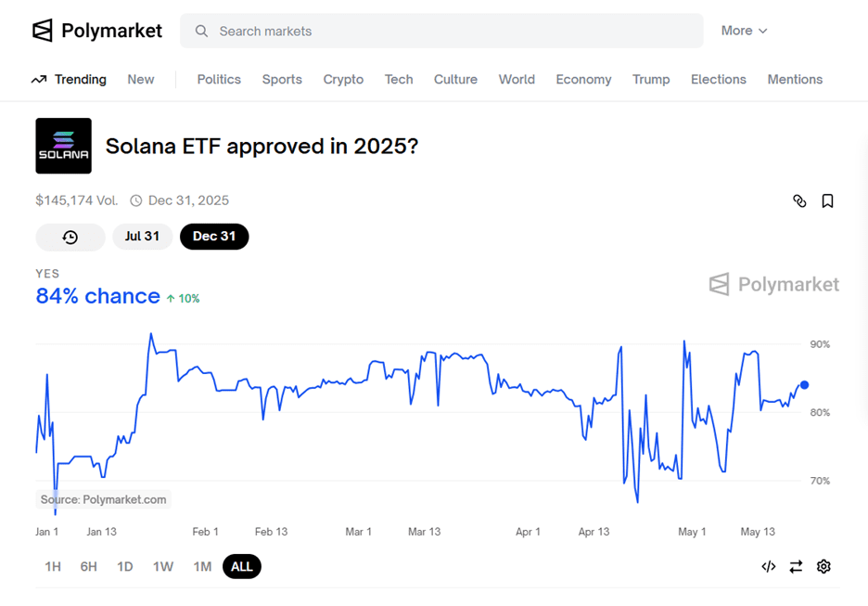Switch to the Jul 31 date option
The width and height of the screenshot is (868, 606).
[x=142, y=237]
